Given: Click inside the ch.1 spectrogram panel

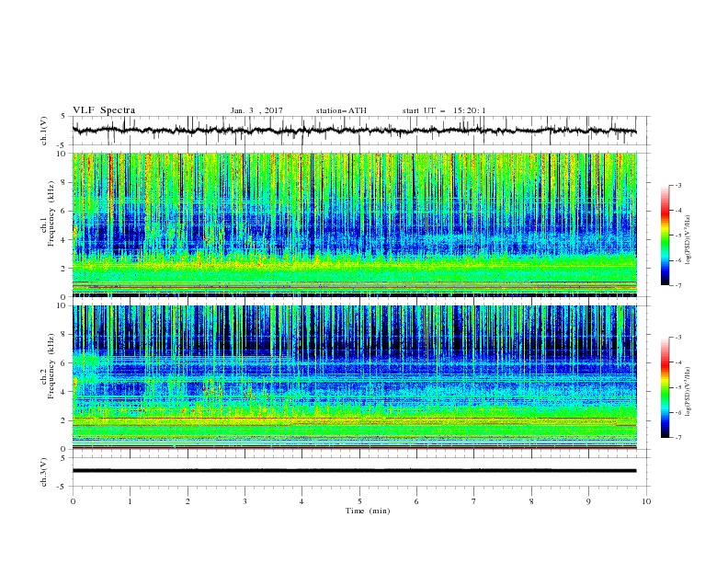Looking at the screenshot, I should [x=354, y=224].
